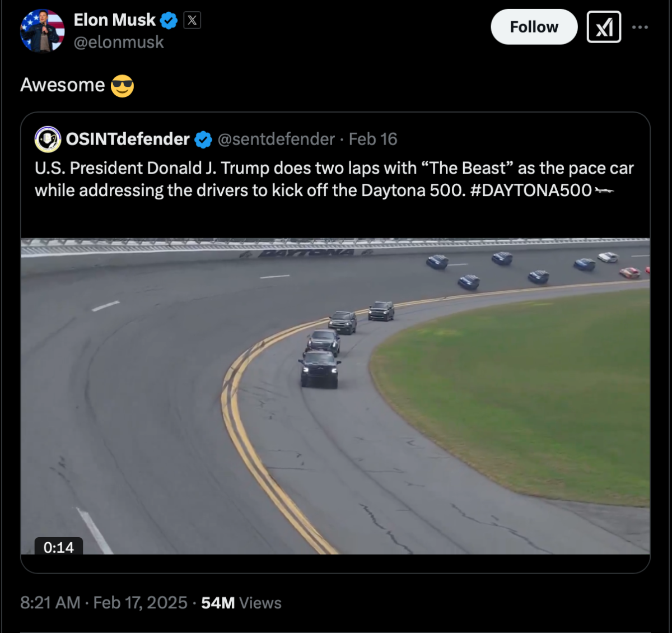This screenshot has height=633, width=672.
Task: Click Elon Musk's blue verified badge
Action: 169,21
